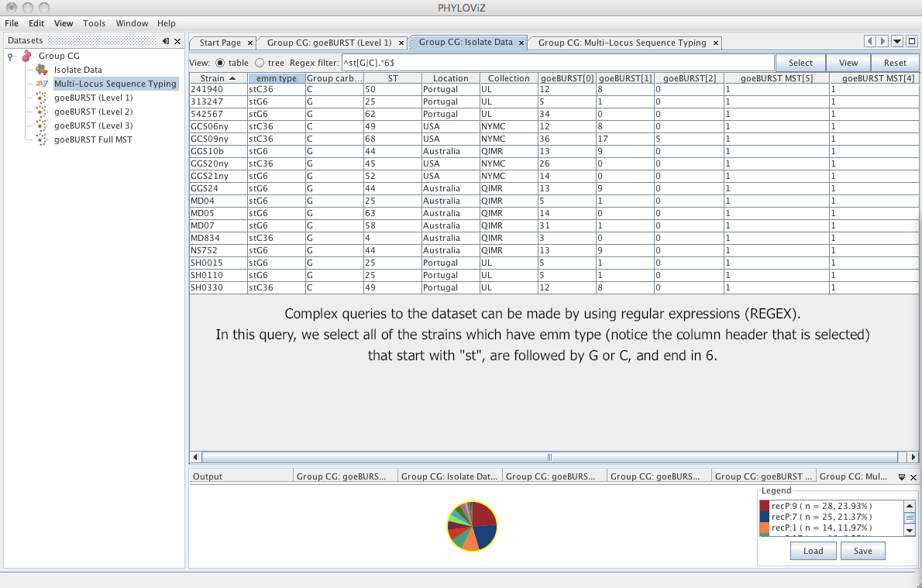Open the Tools menu
The width and height of the screenshot is (922, 588).
(x=94, y=23)
